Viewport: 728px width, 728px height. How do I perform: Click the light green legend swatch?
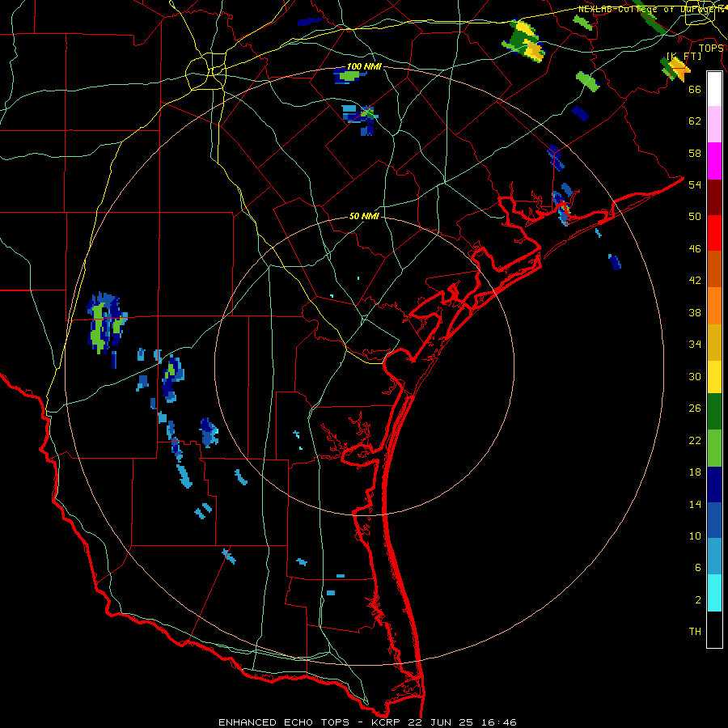pos(714,448)
